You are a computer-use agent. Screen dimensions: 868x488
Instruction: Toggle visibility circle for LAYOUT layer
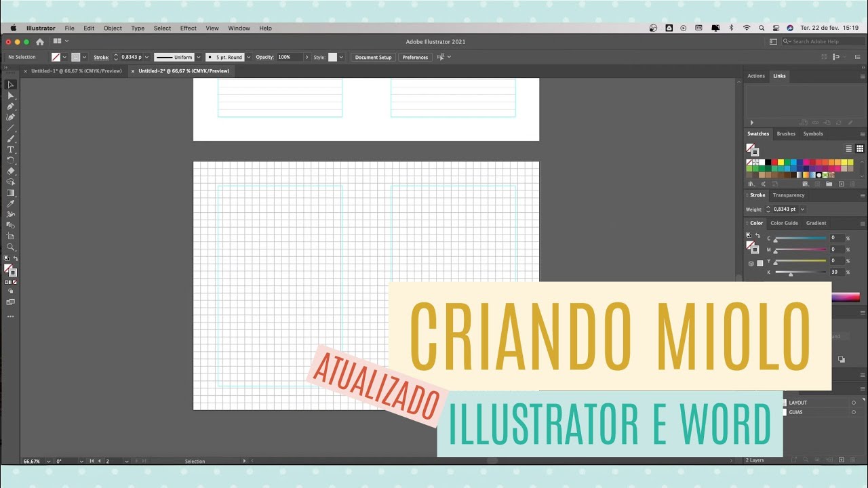(x=854, y=403)
